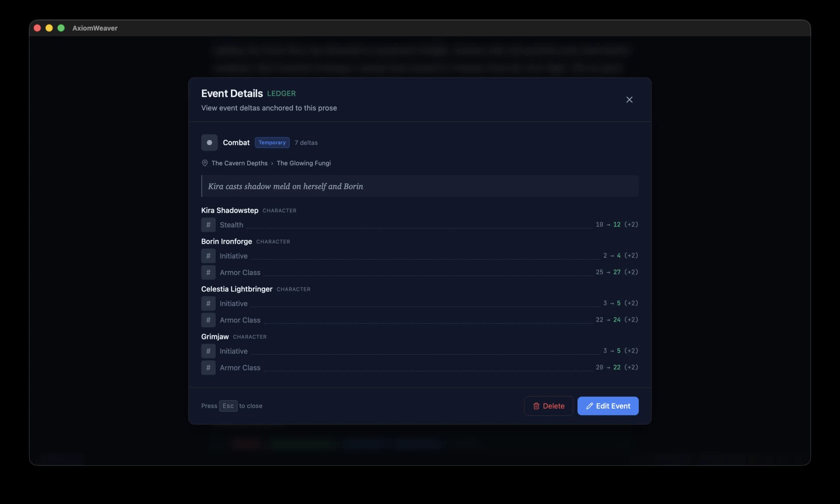
Task: Click the trash icon inside the Delete button
Action: click(537, 406)
